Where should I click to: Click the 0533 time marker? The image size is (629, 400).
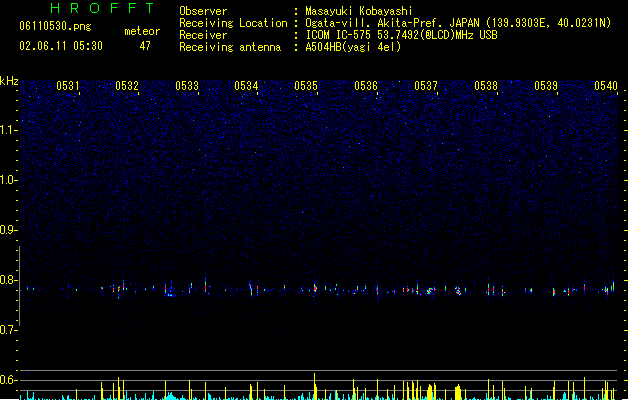[x=187, y=86]
